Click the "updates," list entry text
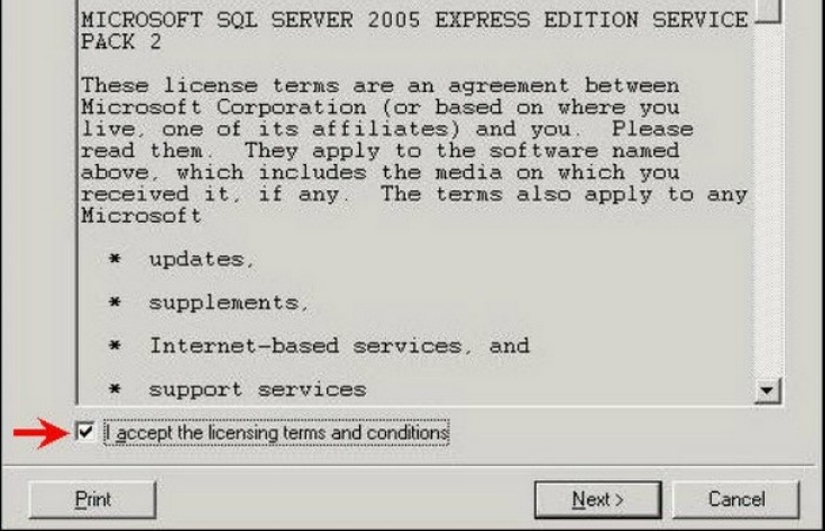The width and height of the screenshot is (825, 531). (202, 259)
